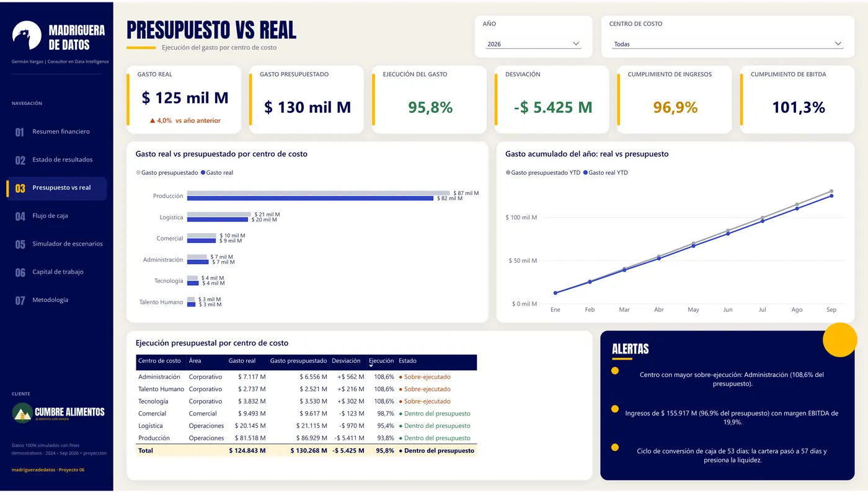
Task: Click the Gasto real legend marker in bar chart
Action: (x=204, y=173)
